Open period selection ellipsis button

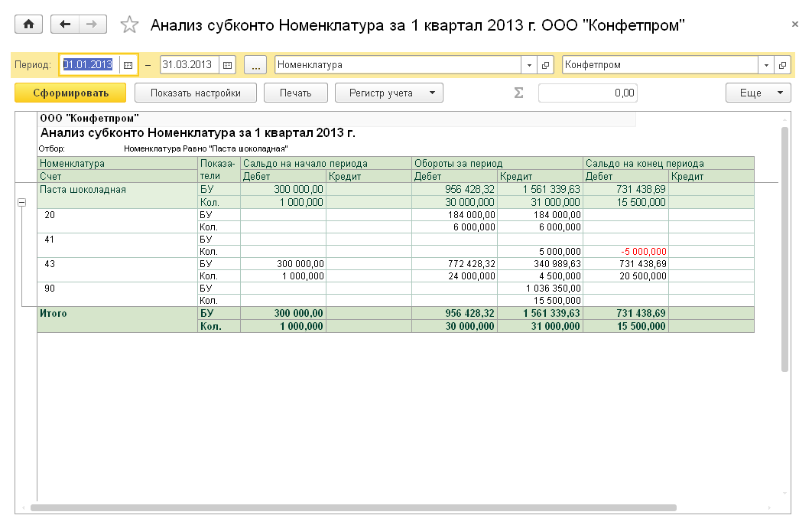click(255, 65)
